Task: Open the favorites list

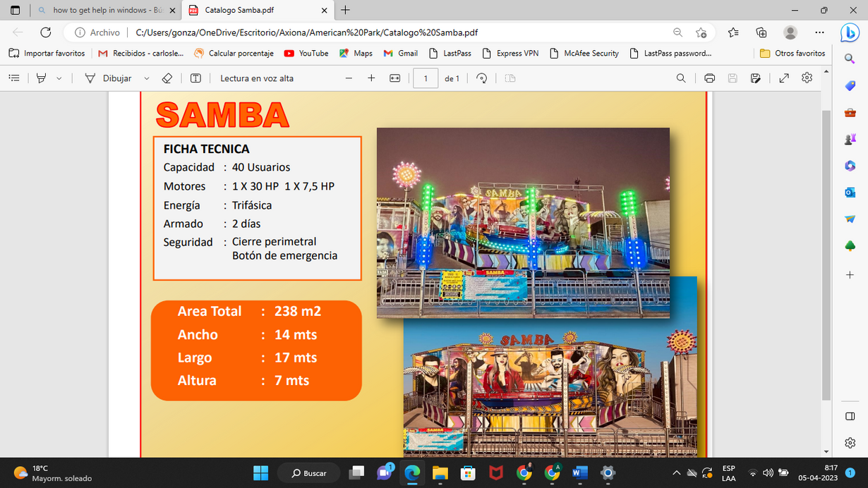Action: pos(733,32)
